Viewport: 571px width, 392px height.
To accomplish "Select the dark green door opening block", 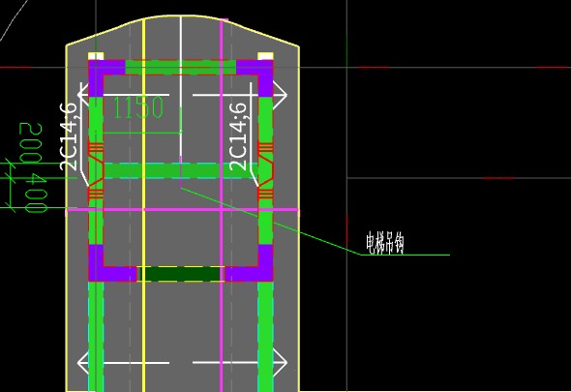I will pyautogui.click(x=180, y=274).
